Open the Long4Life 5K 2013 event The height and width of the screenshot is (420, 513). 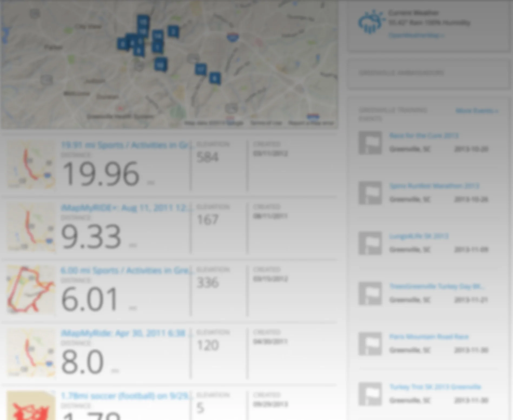point(419,236)
